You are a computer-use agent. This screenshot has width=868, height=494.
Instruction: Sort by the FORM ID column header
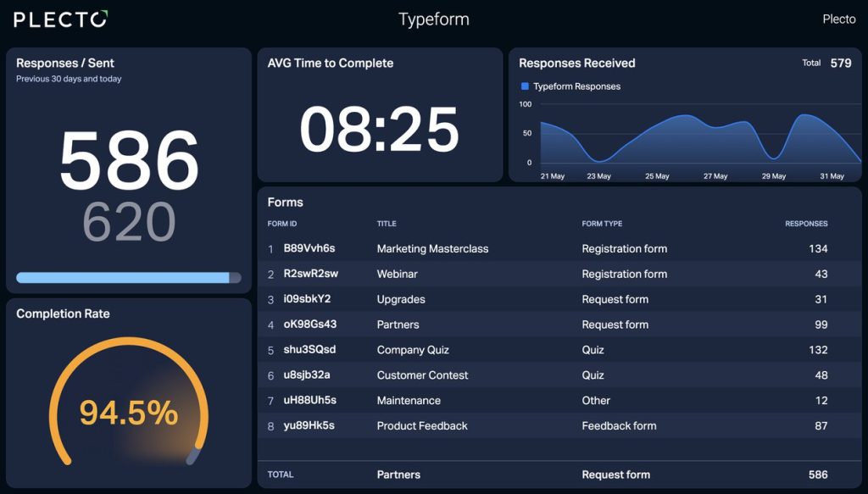pos(281,224)
